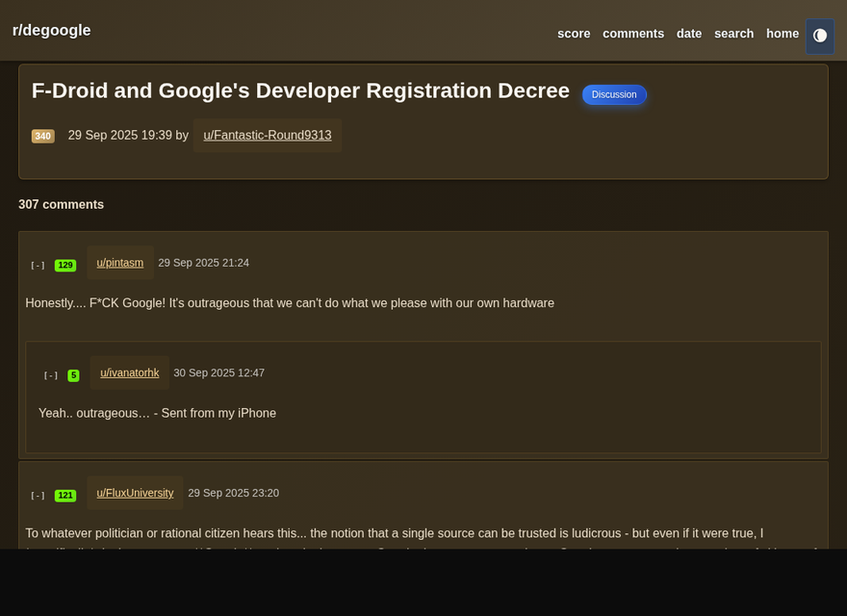Open the search nav item
Viewport: 847px width, 616px height.
pyautogui.click(x=733, y=34)
